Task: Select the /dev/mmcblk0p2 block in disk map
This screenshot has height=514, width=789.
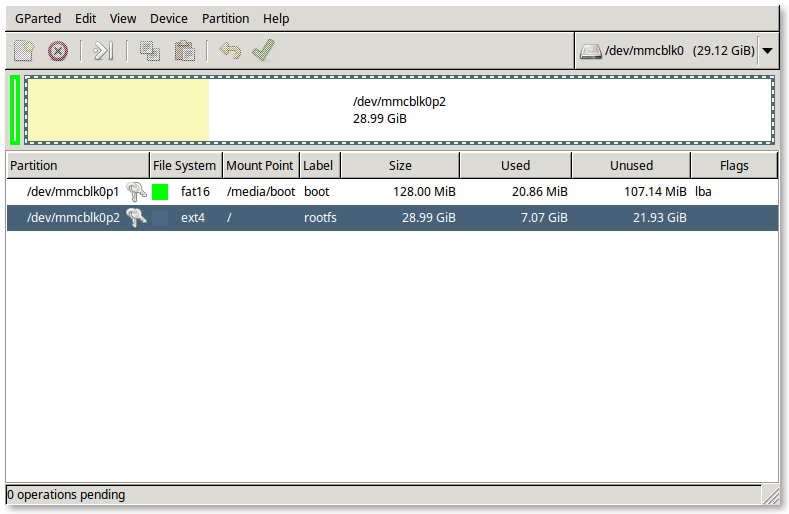Action: click(x=400, y=110)
